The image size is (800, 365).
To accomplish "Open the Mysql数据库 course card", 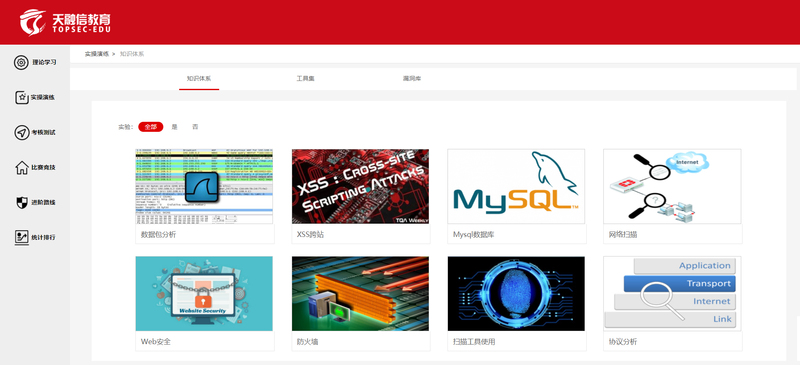I will pos(516,196).
